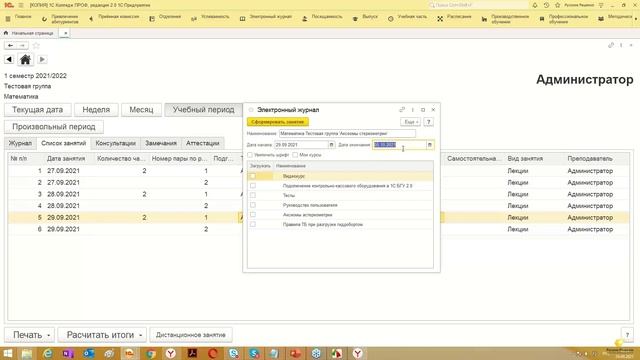This screenshot has width=640, height=360.
Task: Click the Текущая дата button
Action: [38, 110]
